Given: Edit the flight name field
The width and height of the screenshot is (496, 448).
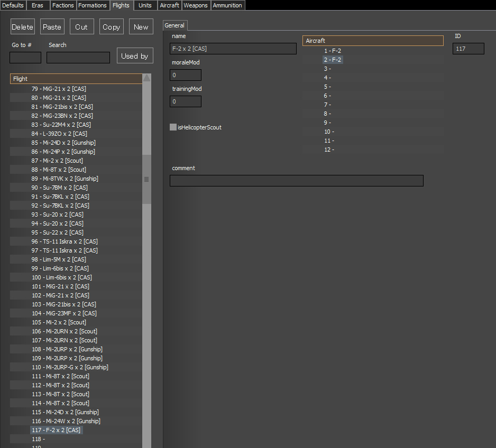Looking at the screenshot, I should 233,49.
